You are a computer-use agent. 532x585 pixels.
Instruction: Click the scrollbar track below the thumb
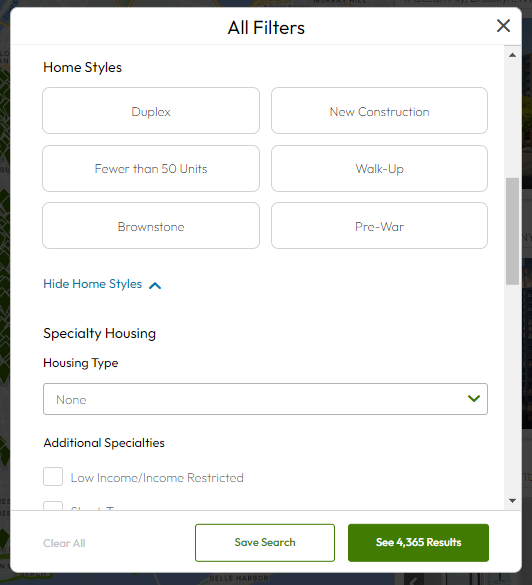513,388
